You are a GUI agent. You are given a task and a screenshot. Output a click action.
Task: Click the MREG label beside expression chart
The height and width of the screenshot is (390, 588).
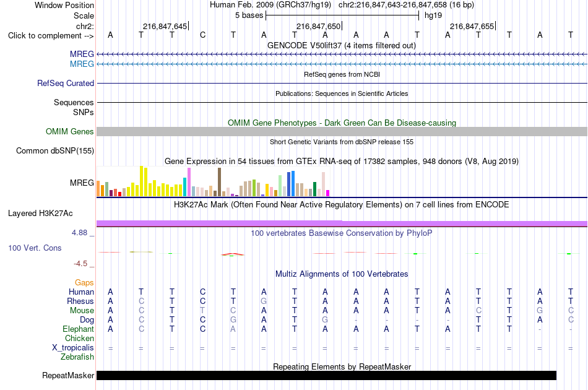click(82, 183)
